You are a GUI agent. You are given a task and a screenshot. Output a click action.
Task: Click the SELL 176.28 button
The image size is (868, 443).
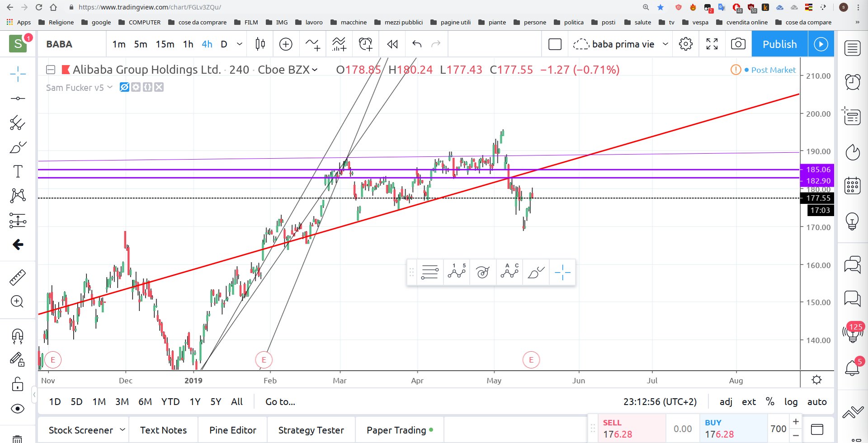point(632,429)
